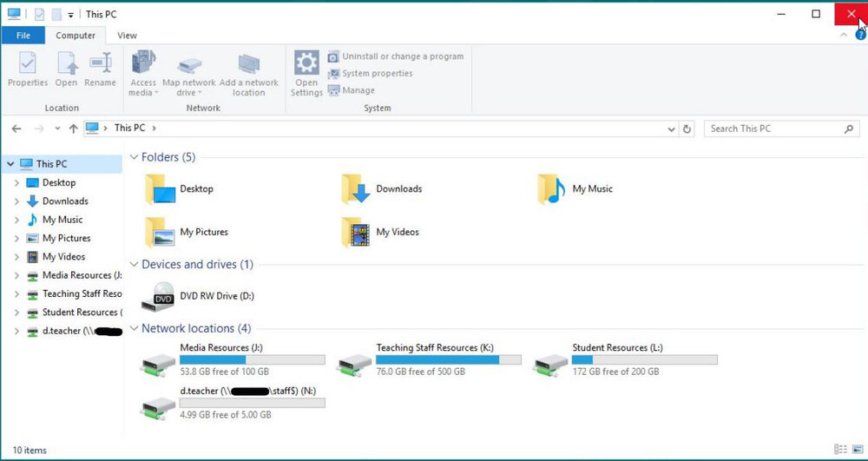Image resolution: width=868 pixels, height=461 pixels.
Task: Select the DVD RW Drive (D:) icon
Action: pos(158,297)
